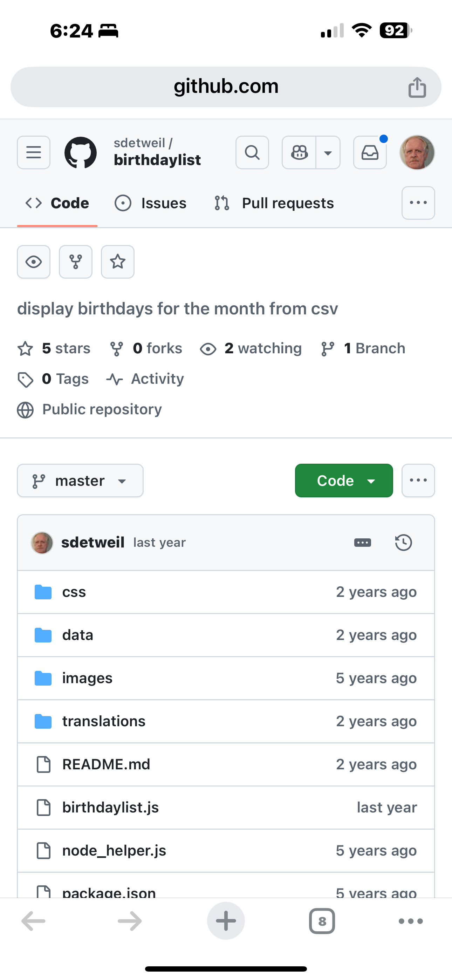Image resolution: width=452 pixels, height=980 pixels.
Task: View commit history clock icon
Action: 403,543
